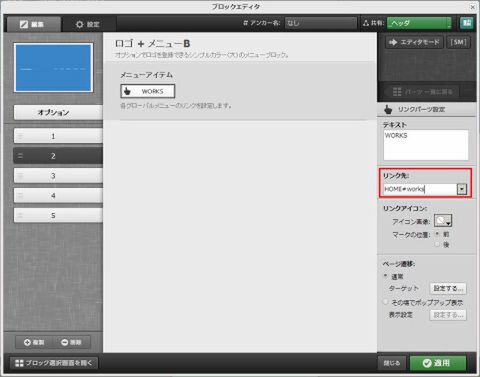Open the アイコン画像 picker dropdown
This screenshot has height=377, width=480.
coord(443,221)
